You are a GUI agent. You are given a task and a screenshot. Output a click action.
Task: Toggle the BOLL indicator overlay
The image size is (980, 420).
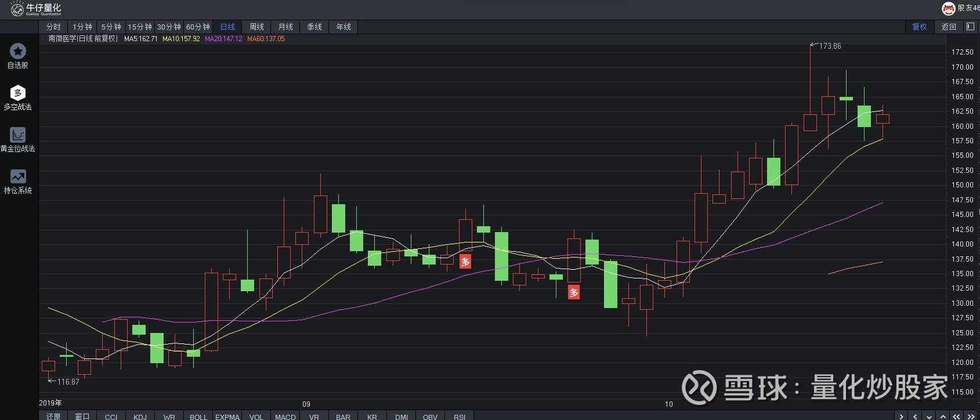tap(198, 416)
